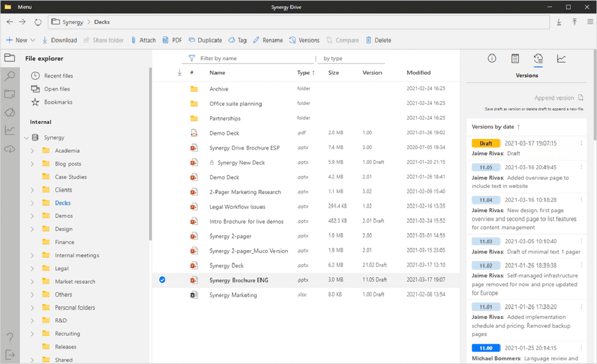Sort versions by date
Image resolution: width=597 pixels, height=364 pixels.
(496, 127)
